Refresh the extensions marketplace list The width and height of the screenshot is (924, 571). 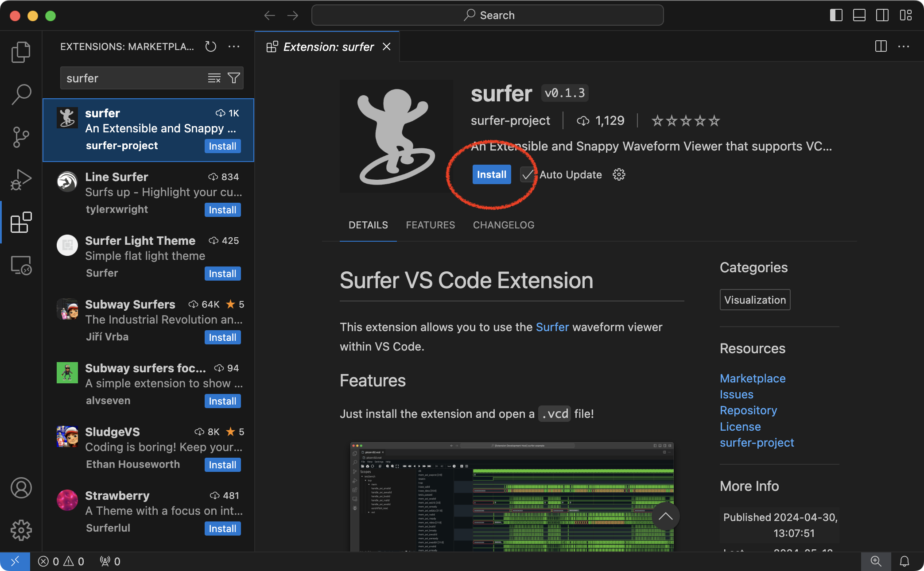point(211,46)
